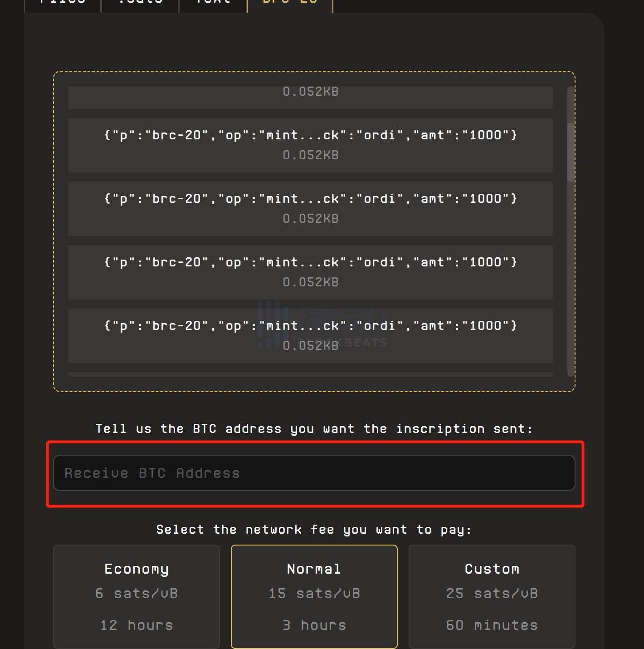Select the second fully visible ordi mint entry
Viewport: 644px width, 649px height.
click(310, 208)
